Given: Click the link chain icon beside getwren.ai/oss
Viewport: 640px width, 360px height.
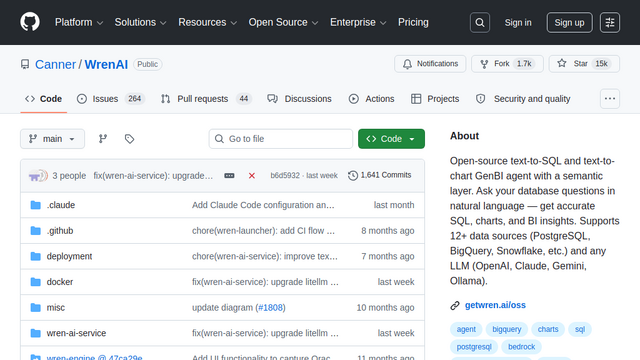Looking at the screenshot, I should point(455,305).
